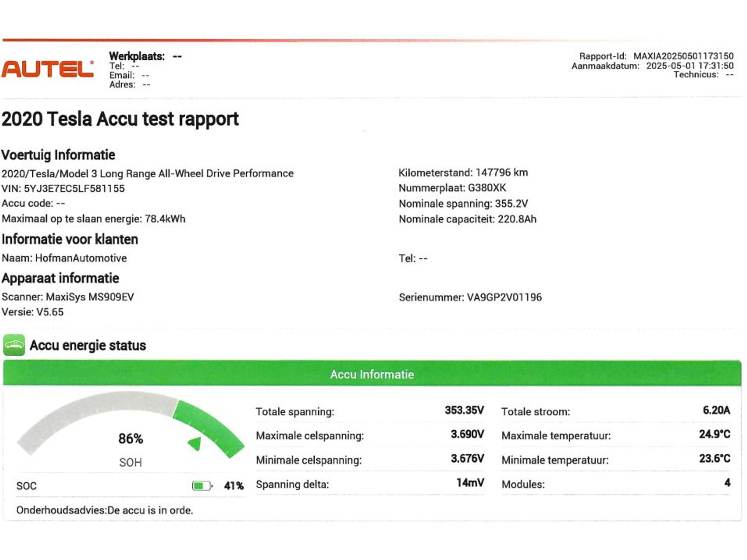
Task: Click the Totale spanning 353.35V value
Action: [x=464, y=410]
